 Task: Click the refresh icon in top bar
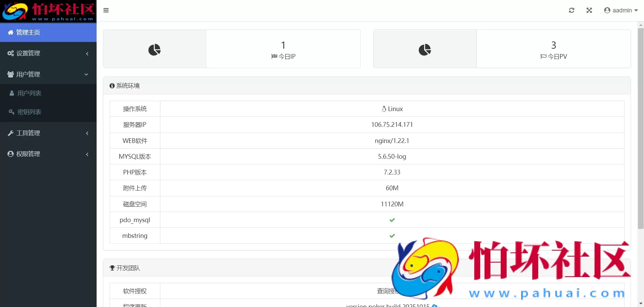[572, 10]
